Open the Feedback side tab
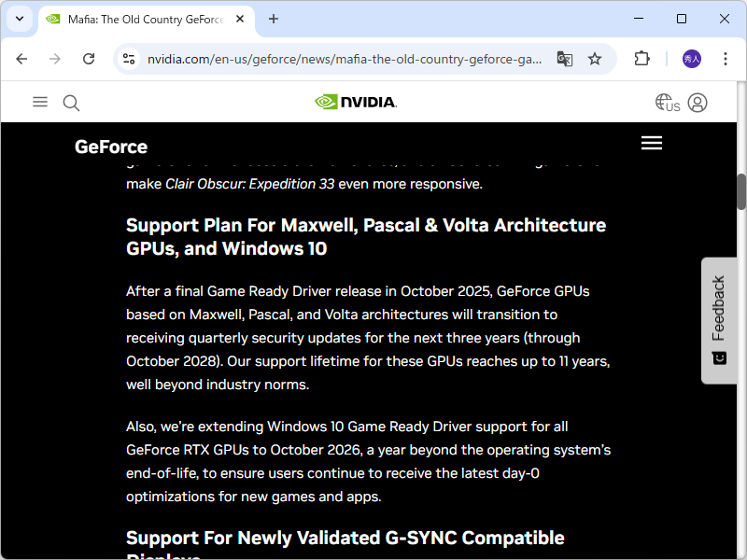The height and width of the screenshot is (560, 747). coord(718,320)
